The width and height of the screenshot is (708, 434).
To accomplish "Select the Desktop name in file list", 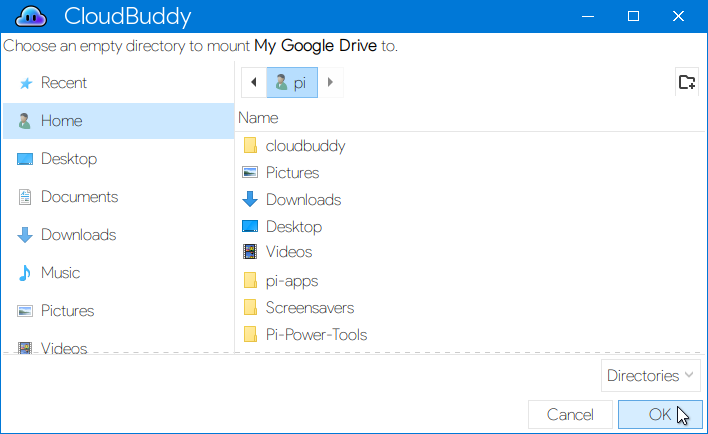I will (294, 227).
